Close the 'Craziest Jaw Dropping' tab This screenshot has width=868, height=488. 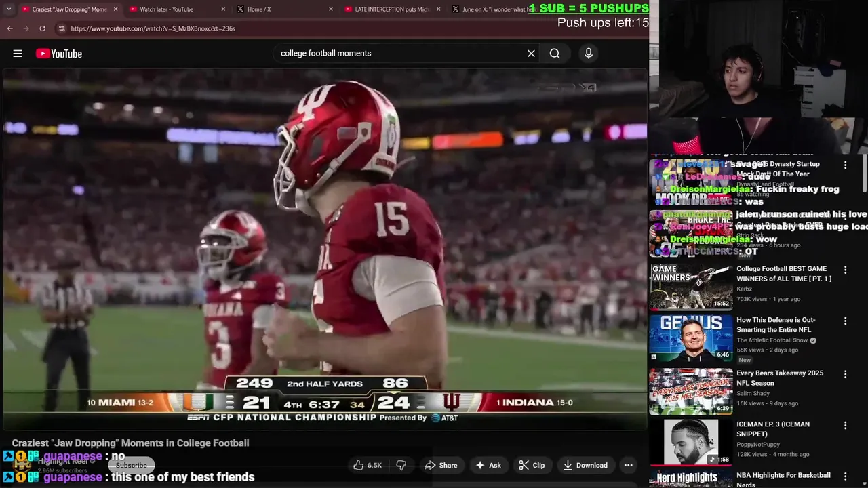tap(115, 9)
